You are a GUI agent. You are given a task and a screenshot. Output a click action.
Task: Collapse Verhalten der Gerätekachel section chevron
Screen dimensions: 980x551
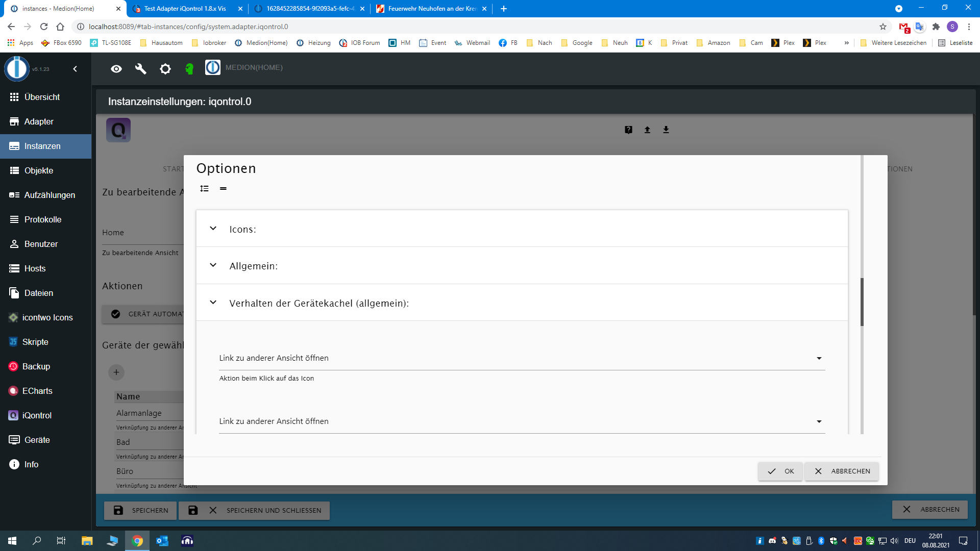click(213, 303)
